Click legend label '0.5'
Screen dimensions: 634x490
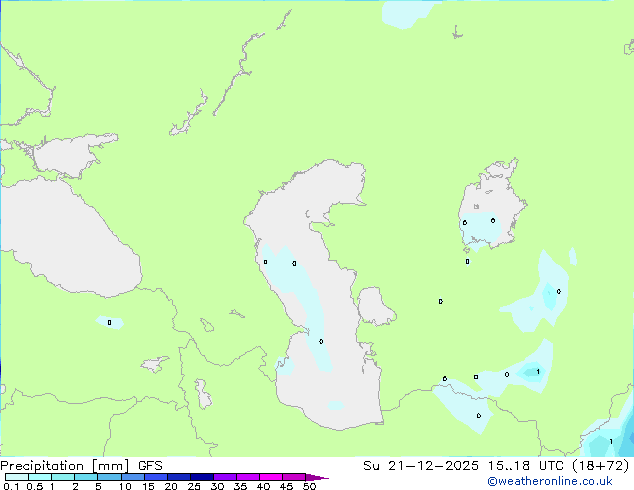pos(35,486)
